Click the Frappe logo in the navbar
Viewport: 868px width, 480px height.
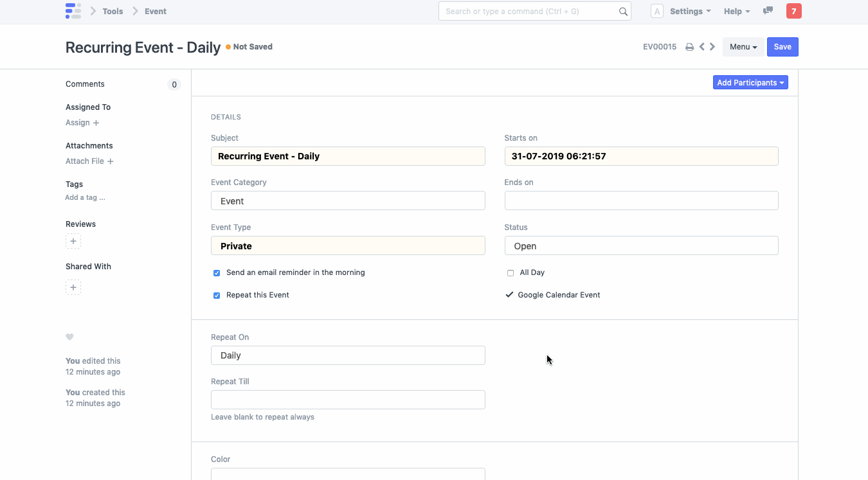pyautogui.click(x=73, y=11)
